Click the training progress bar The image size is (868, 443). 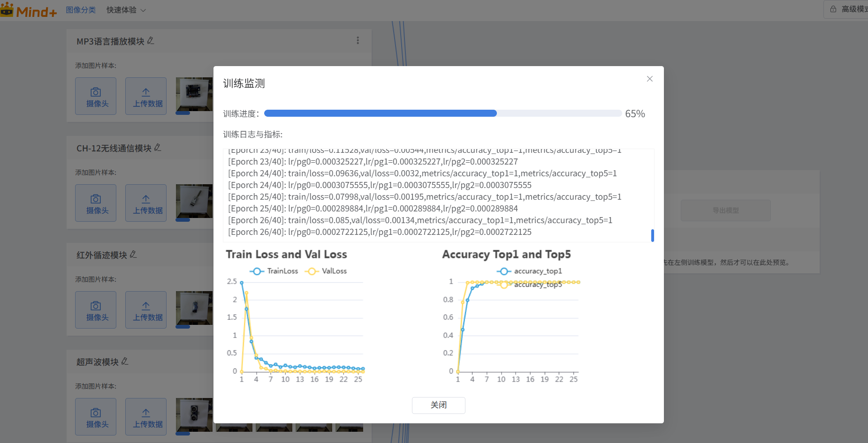click(x=442, y=113)
